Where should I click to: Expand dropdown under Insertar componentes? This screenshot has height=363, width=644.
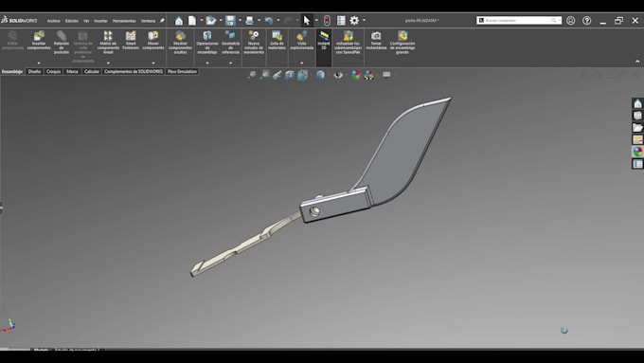39,63
